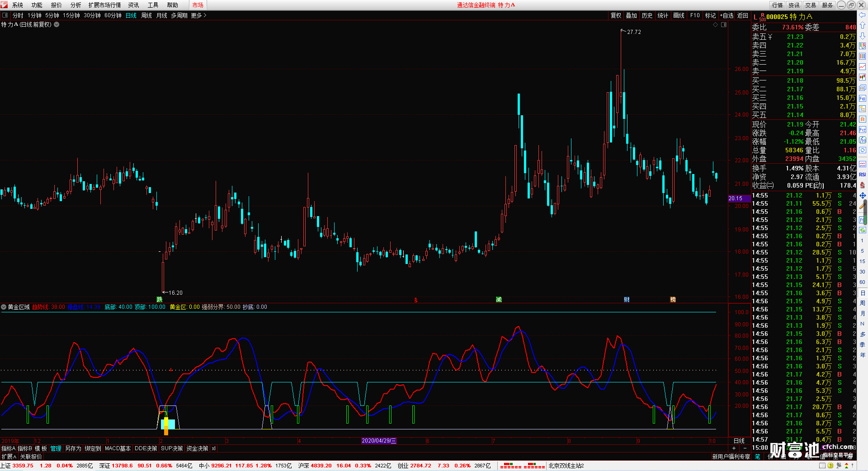Click the 返回 back button
Screen dimensions: 868x471
[x=743, y=15]
